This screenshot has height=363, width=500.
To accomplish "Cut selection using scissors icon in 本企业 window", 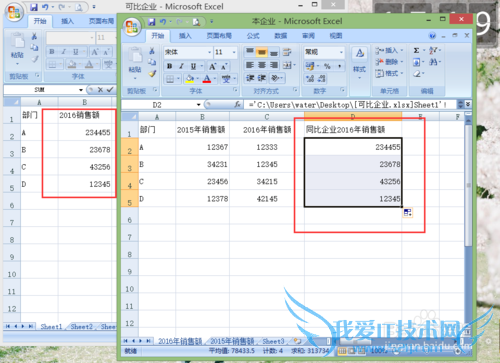I will point(152,51).
